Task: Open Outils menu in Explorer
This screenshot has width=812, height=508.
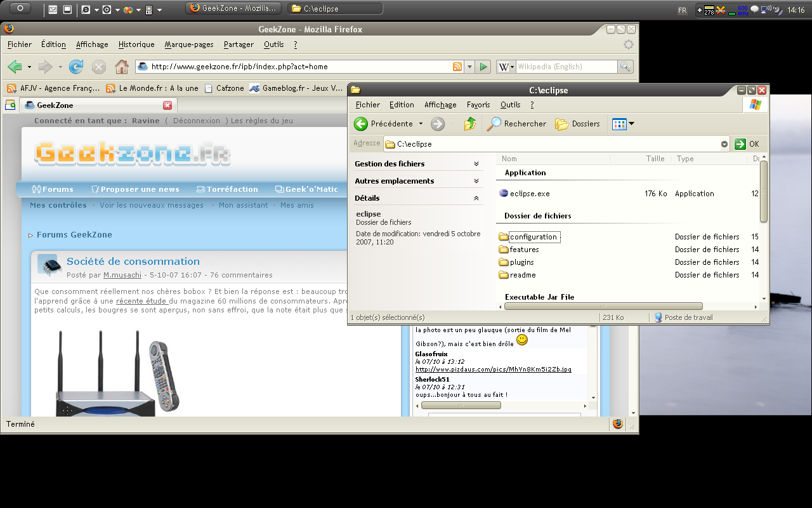Action: click(510, 105)
